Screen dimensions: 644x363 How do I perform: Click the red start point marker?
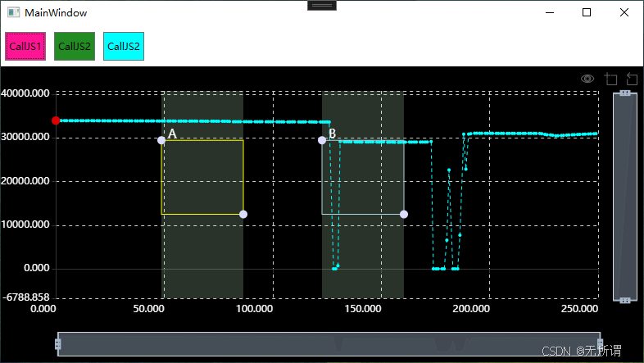click(x=56, y=120)
